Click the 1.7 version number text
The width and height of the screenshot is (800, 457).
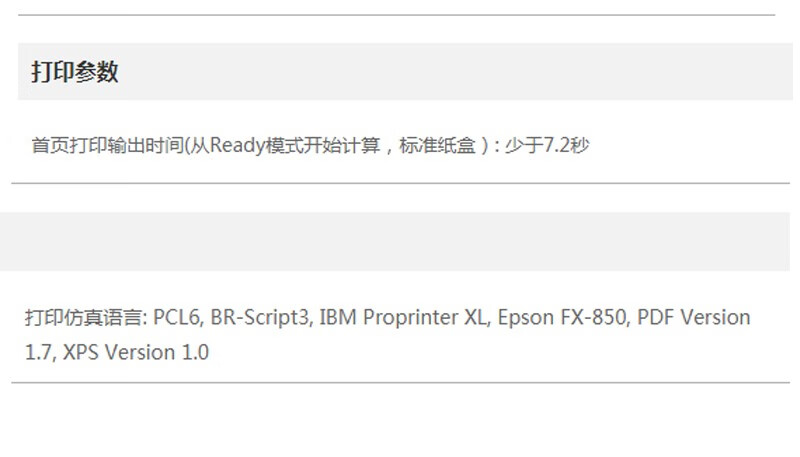coord(38,352)
